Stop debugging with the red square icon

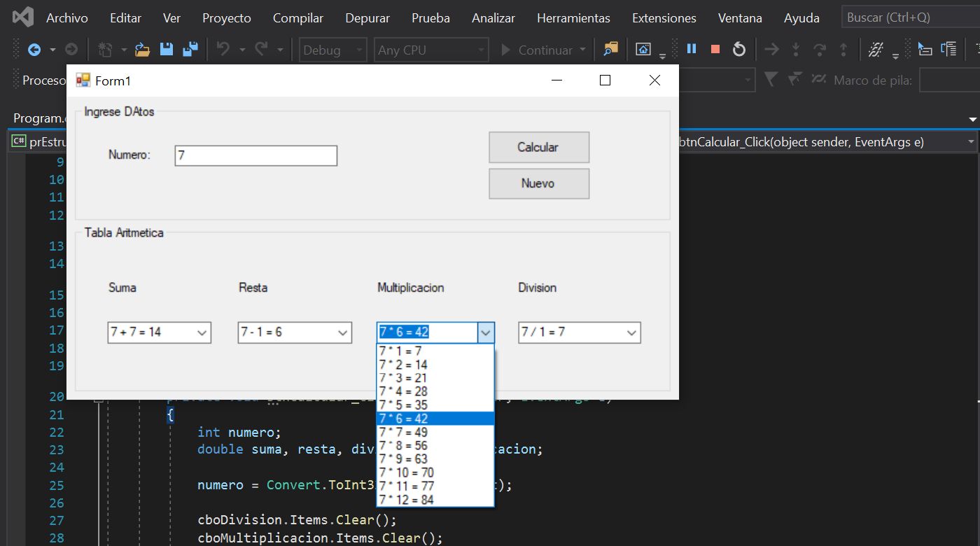pos(715,49)
